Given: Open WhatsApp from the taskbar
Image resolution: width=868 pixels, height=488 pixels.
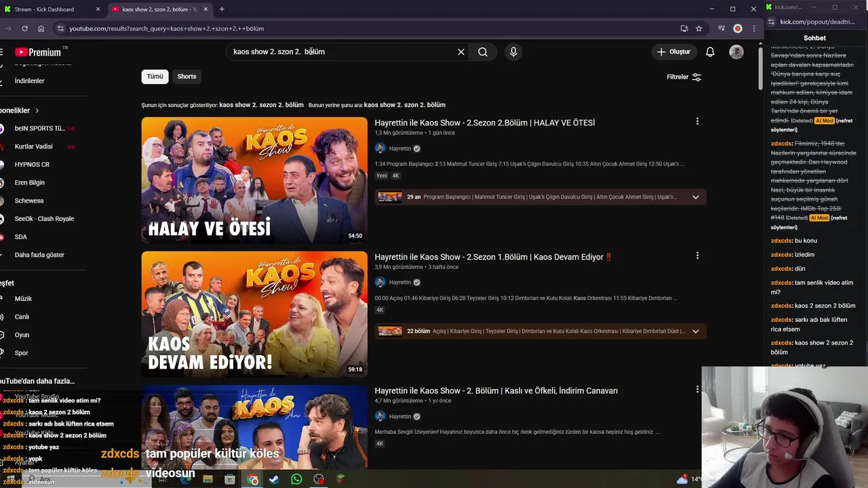Looking at the screenshot, I should point(296,479).
